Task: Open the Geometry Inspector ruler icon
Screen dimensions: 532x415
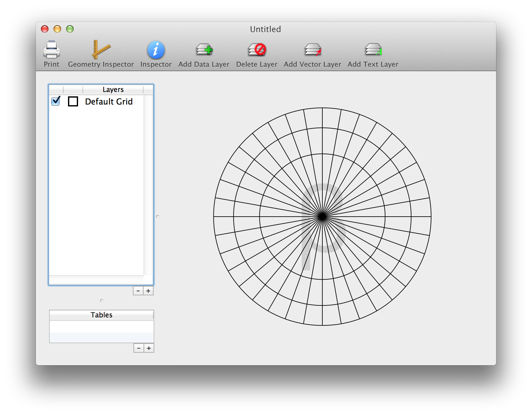Action: [x=101, y=50]
